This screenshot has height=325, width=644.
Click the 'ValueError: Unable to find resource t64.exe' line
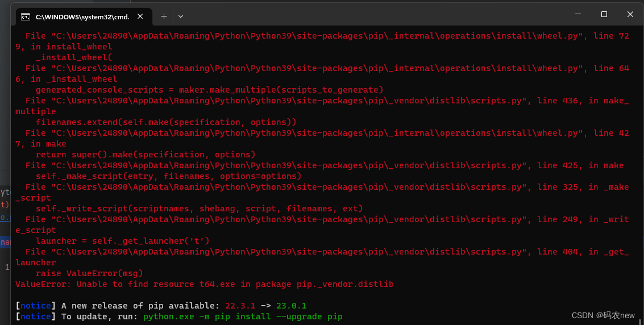[x=205, y=284]
